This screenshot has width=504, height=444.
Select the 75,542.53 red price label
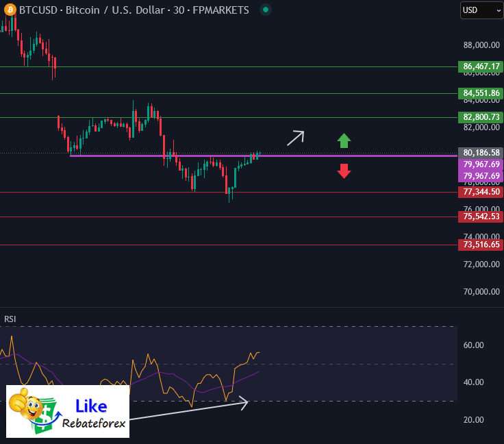(x=481, y=217)
